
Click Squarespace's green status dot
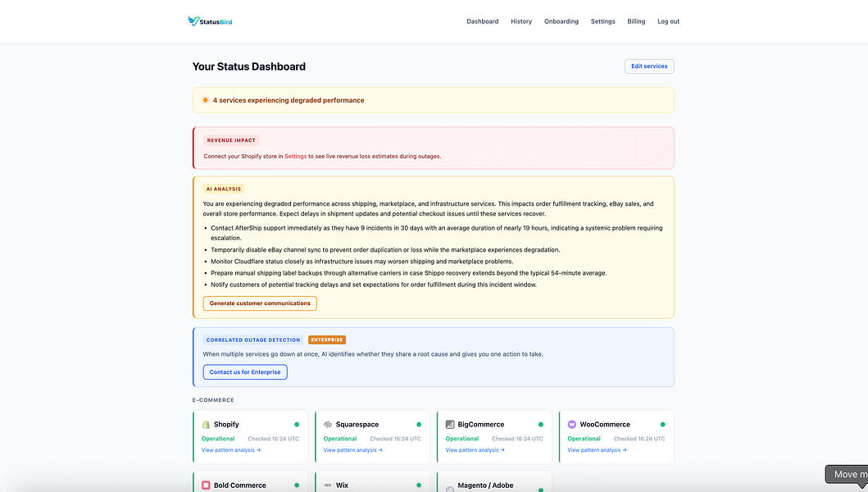click(x=419, y=425)
